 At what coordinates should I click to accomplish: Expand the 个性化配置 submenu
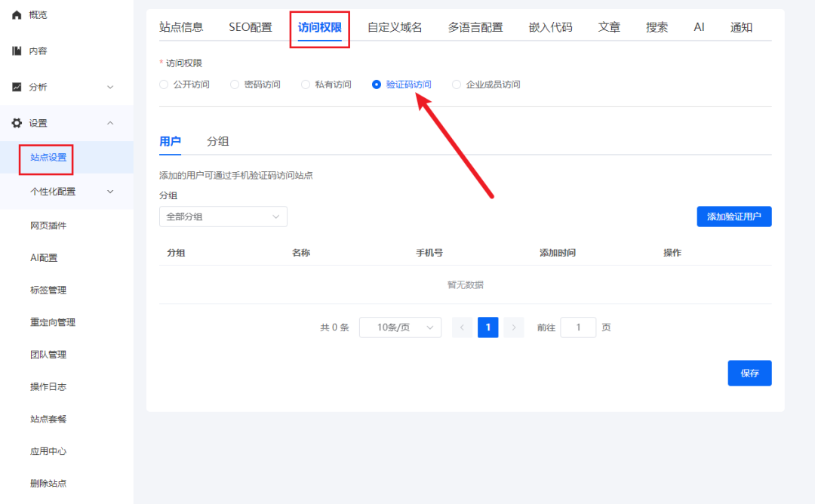(110, 192)
